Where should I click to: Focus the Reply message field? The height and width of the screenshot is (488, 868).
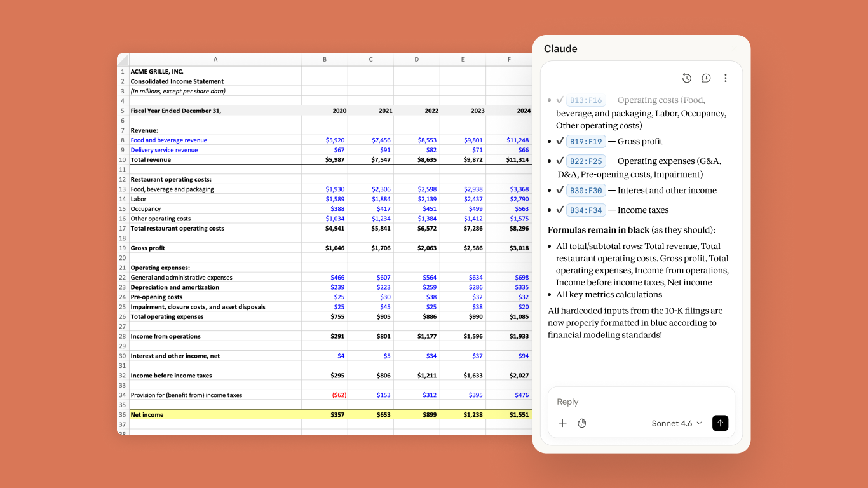coord(641,402)
